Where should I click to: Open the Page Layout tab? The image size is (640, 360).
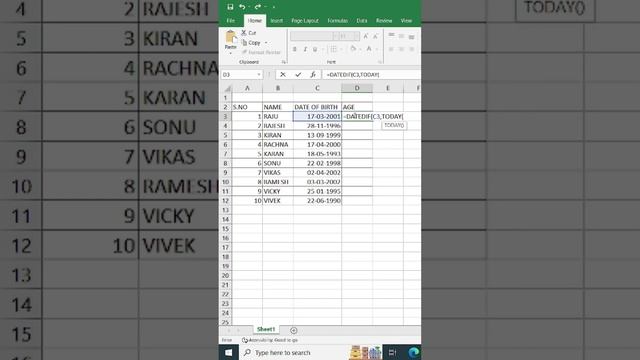(x=304, y=20)
